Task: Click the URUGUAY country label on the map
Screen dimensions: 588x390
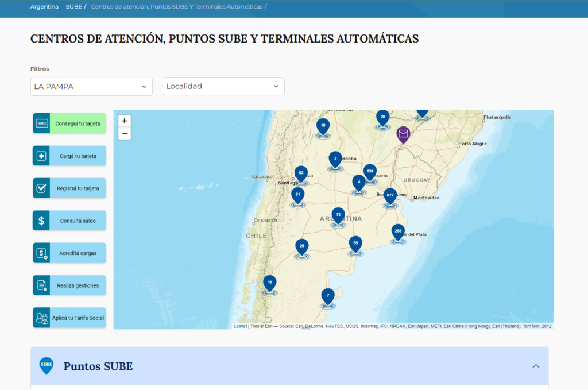Action: (417, 180)
